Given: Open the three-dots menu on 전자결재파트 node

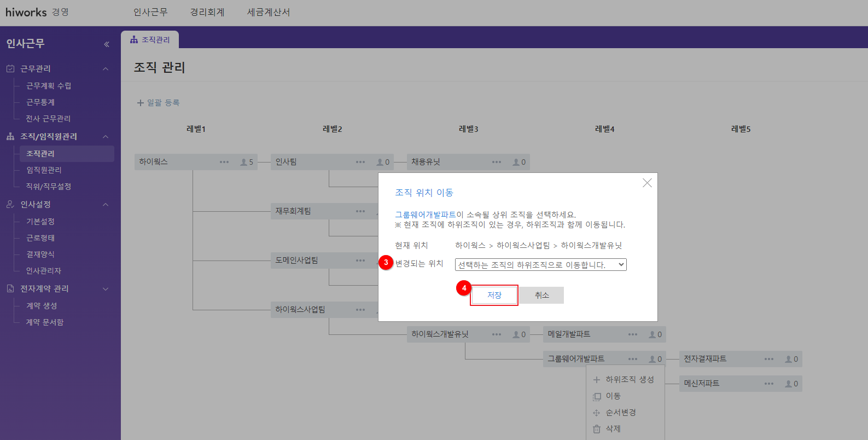Looking at the screenshot, I should coord(769,359).
